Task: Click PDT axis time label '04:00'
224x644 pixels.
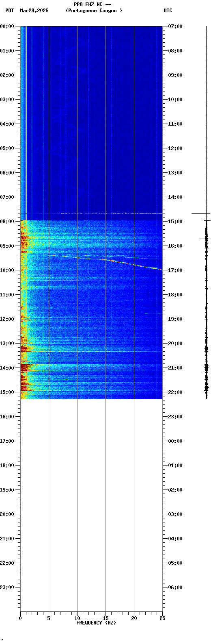Action: 7,124
